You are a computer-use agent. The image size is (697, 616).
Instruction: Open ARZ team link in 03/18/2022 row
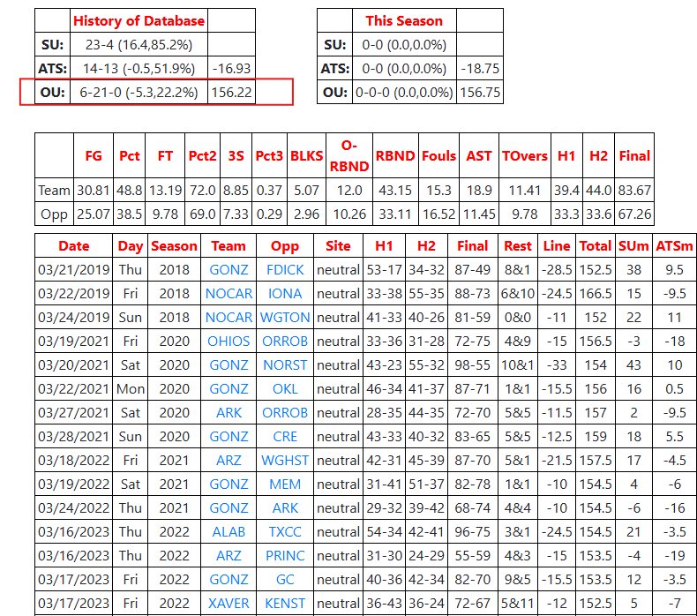229,461
